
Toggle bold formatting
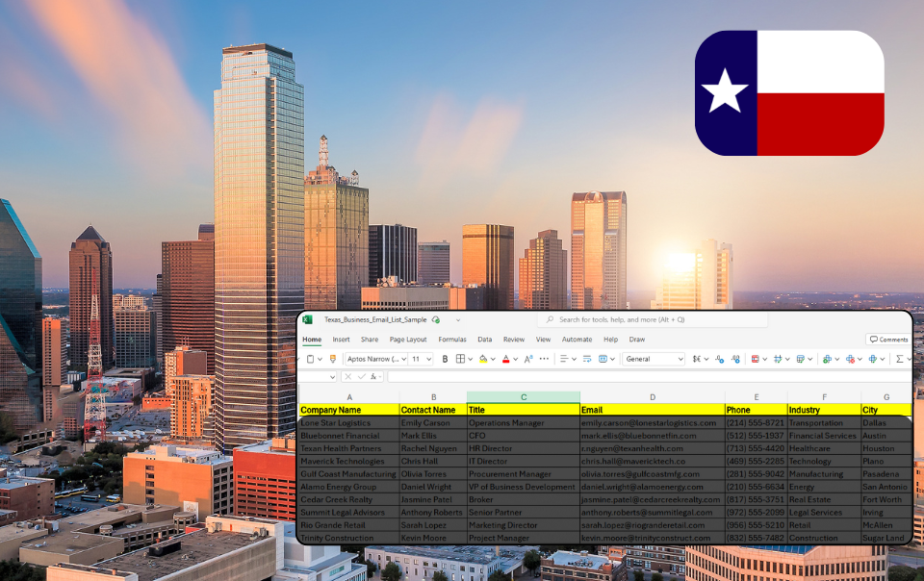pyautogui.click(x=445, y=359)
